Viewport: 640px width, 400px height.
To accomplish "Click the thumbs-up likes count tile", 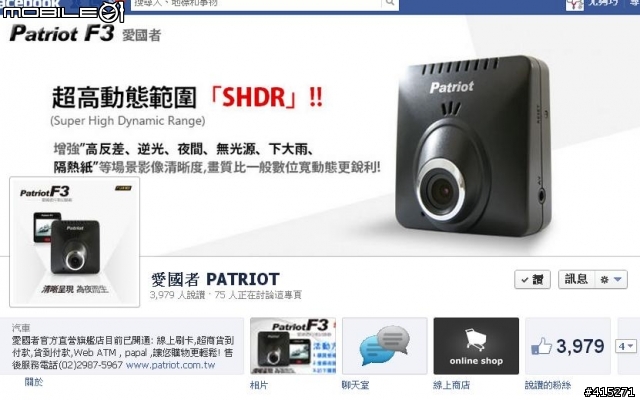I will click(x=568, y=346).
